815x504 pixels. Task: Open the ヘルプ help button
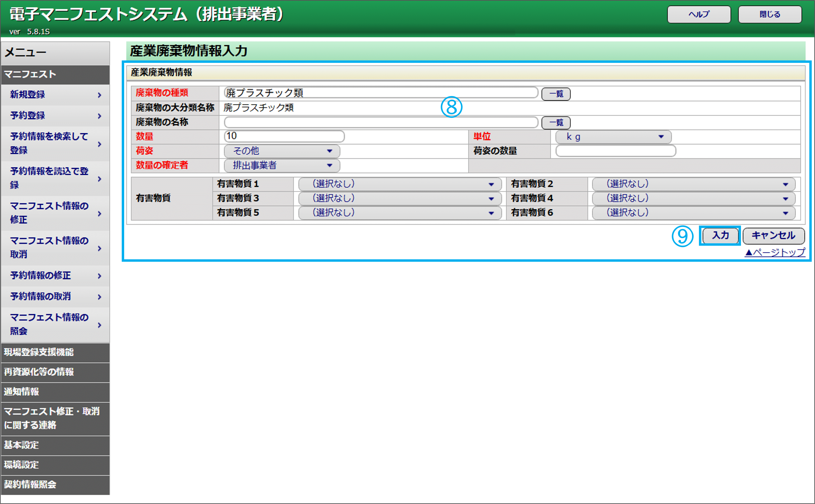pyautogui.click(x=699, y=14)
